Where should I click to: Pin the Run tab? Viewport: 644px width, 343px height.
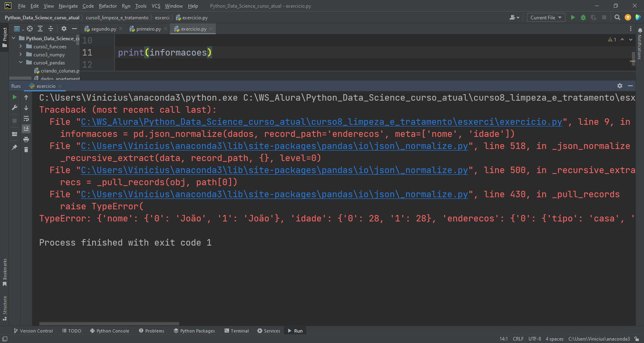[14, 147]
